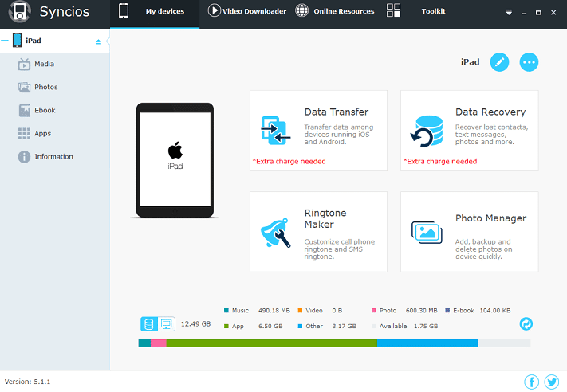Click the Video Downloader play icon
Image resolution: width=567 pixels, height=392 pixels.
coord(214,10)
